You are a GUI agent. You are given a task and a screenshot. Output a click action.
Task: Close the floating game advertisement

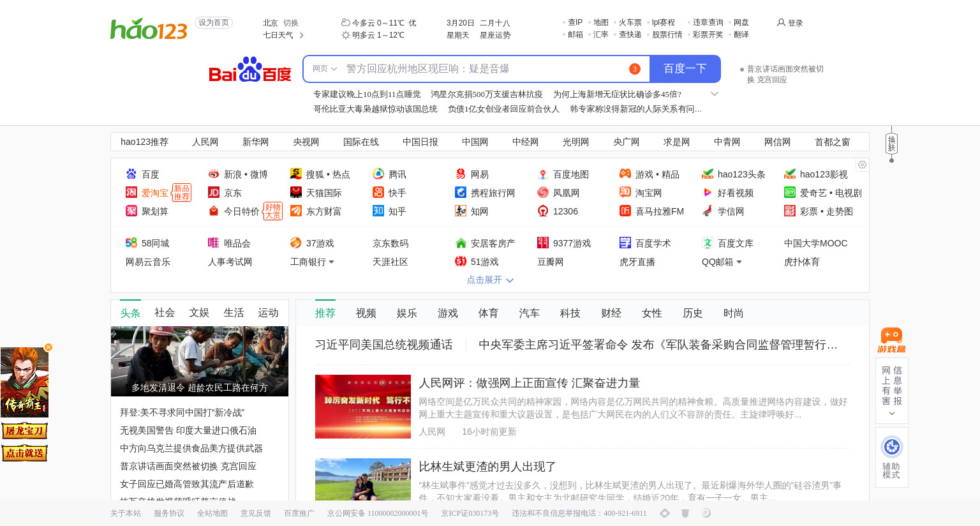point(48,347)
